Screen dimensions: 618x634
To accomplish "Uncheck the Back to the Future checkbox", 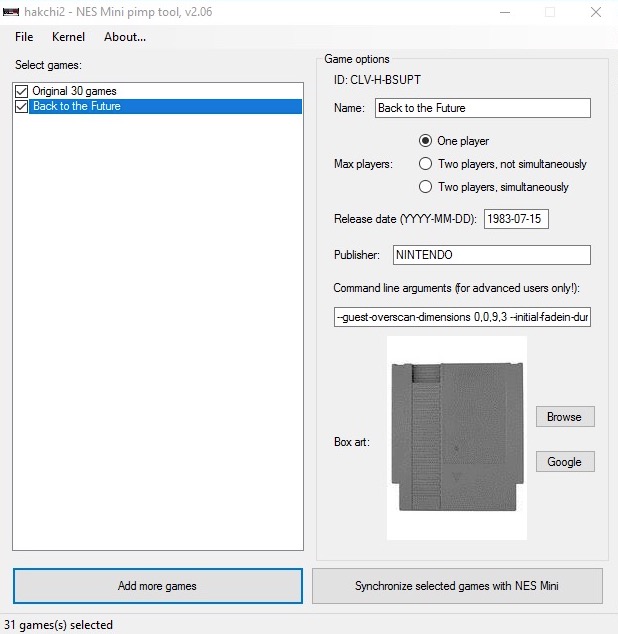I will 21,106.
